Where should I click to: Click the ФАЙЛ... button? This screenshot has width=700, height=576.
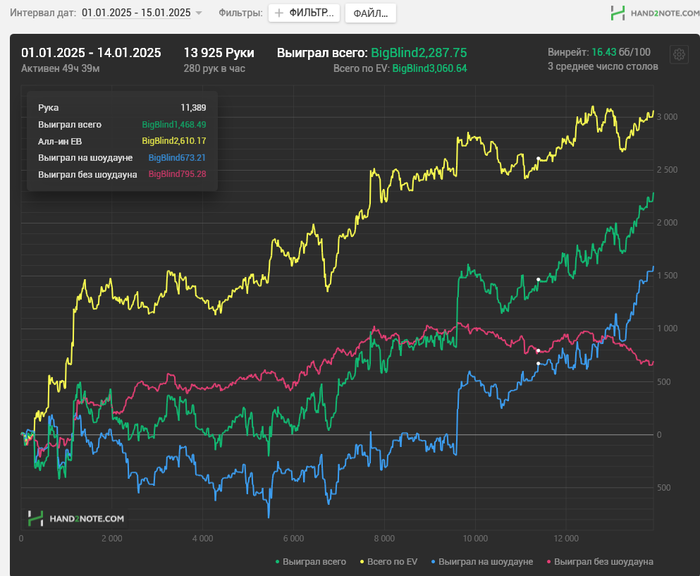coord(371,13)
